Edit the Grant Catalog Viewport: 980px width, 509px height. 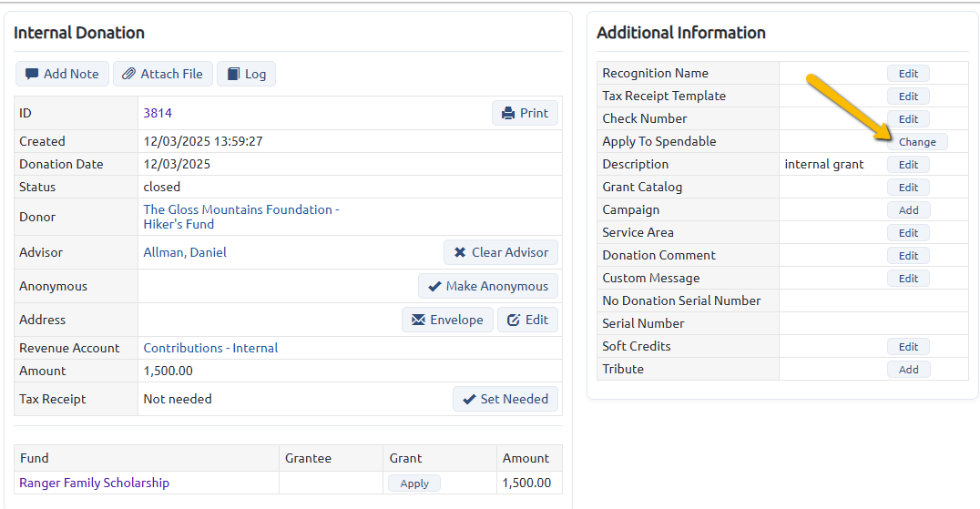[908, 188]
